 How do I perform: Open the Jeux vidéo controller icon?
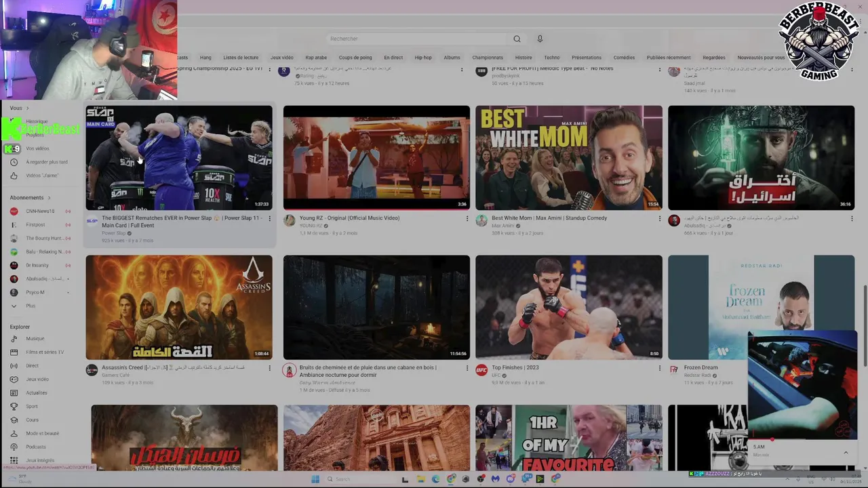point(14,380)
